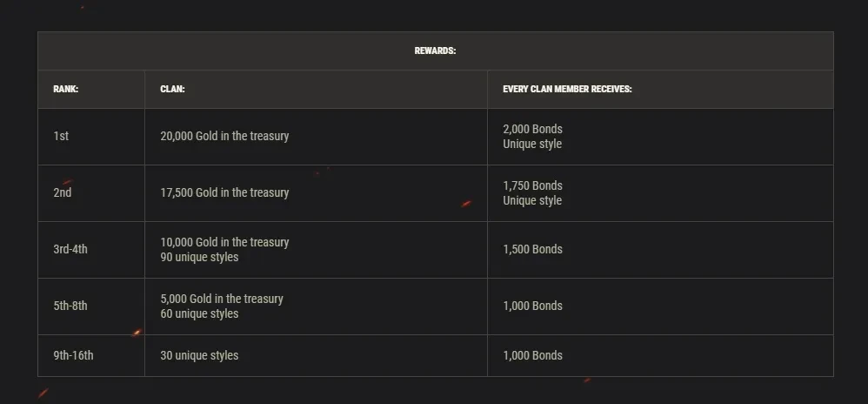Select the 1st rank cell
Image resolution: width=868 pixels, height=404 pixels.
(61, 136)
